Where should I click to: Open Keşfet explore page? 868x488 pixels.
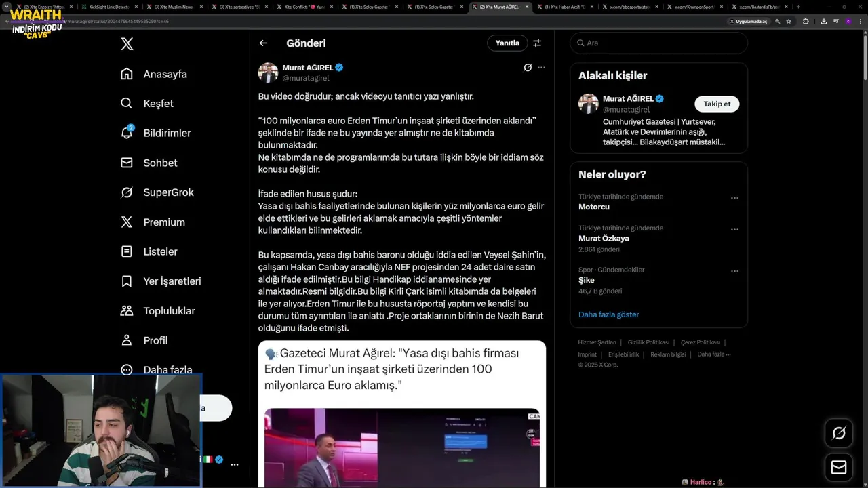147,104
